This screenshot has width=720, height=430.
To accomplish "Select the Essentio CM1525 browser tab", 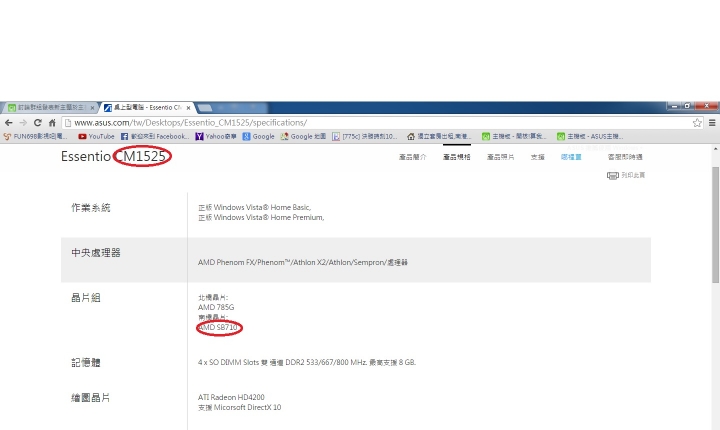I will pos(146,108).
